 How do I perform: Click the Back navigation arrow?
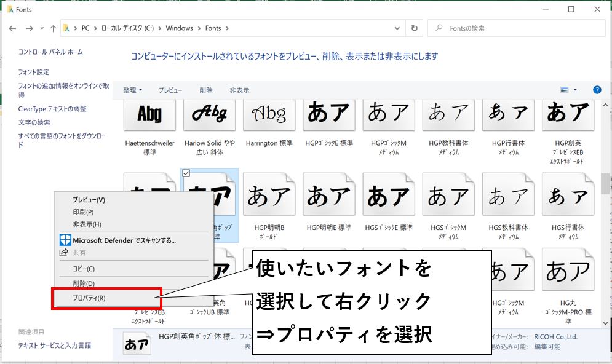click(x=14, y=28)
